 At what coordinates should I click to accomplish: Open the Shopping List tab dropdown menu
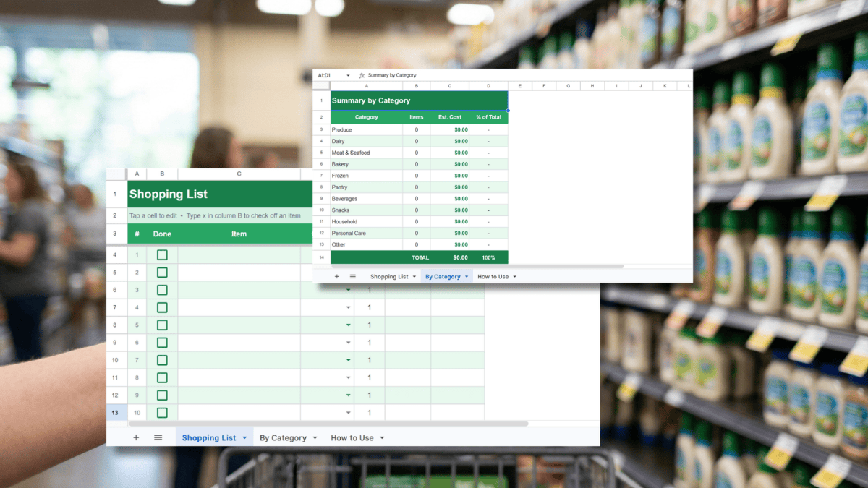[243, 437]
